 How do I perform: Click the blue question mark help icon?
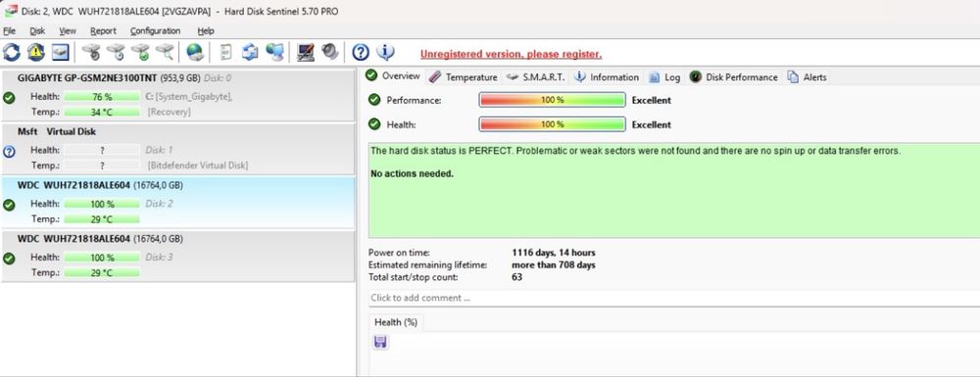(360, 52)
